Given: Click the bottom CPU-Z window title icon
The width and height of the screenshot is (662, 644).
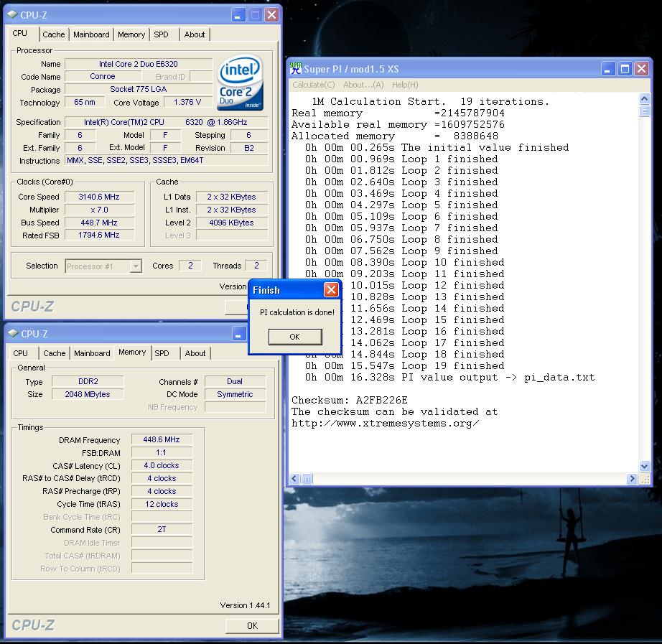Looking at the screenshot, I should tap(13, 334).
